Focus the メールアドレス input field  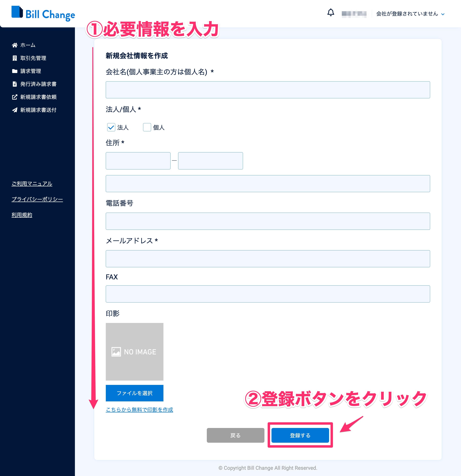268,259
